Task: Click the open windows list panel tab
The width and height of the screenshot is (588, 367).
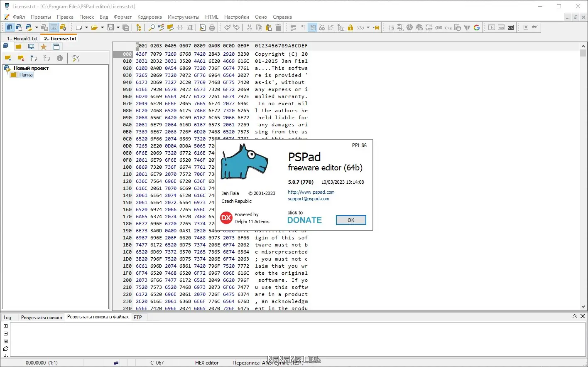Action: pyautogui.click(x=56, y=47)
